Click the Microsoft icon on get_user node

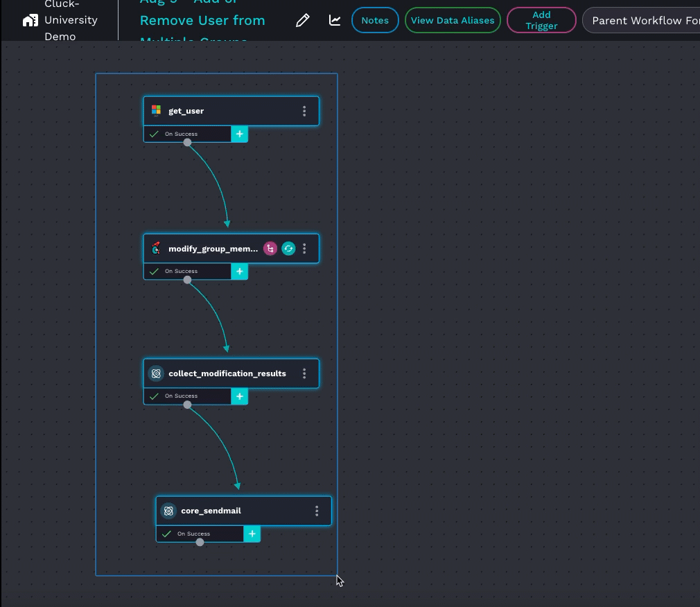pos(157,111)
